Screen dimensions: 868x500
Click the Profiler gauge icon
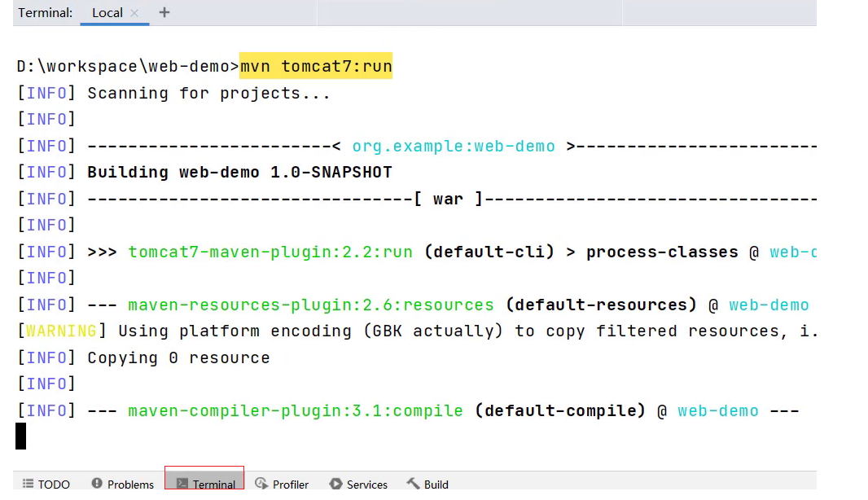pyautogui.click(x=261, y=484)
